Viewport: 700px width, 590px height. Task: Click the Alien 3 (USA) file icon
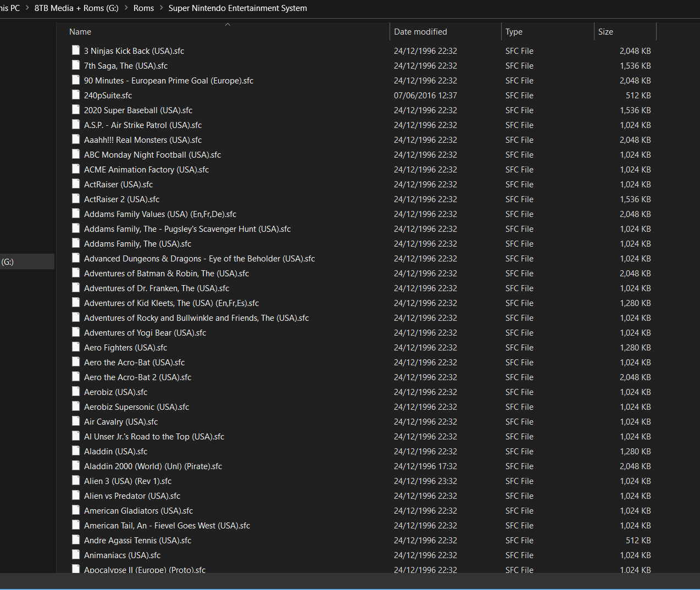[x=76, y=481]
